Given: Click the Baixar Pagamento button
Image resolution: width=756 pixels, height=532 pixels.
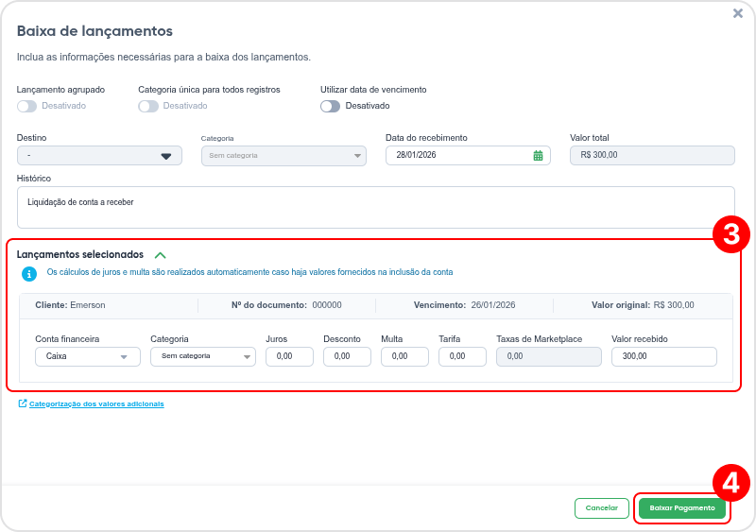Looking at the screenshot, I should pos(681,507).
